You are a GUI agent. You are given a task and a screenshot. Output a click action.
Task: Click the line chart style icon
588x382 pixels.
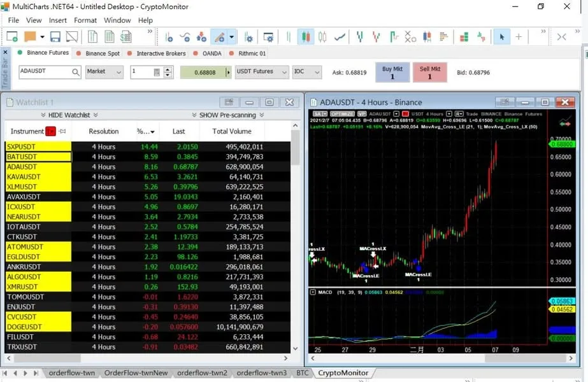pos(340,37)
